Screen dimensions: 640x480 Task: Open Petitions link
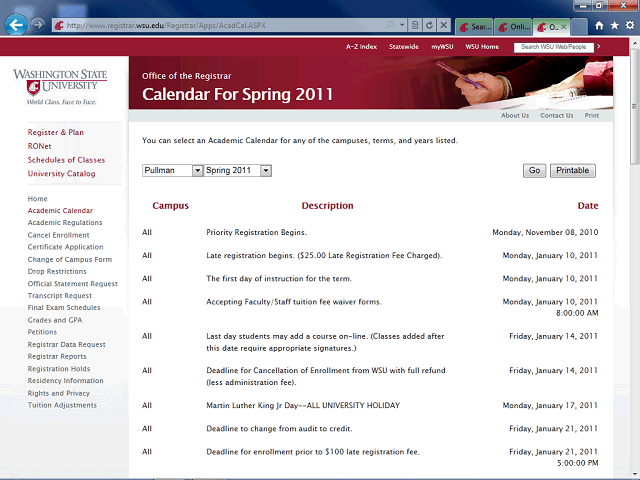pos(42,332)
